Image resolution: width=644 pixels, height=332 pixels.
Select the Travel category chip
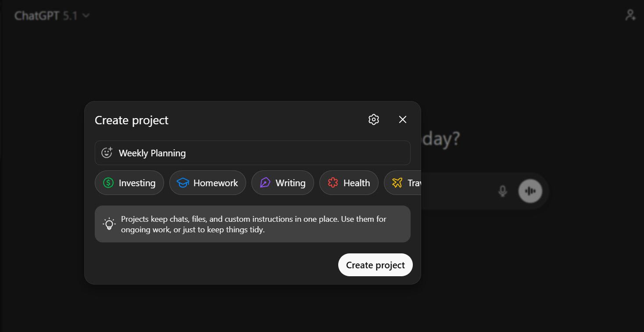[403, 183]
